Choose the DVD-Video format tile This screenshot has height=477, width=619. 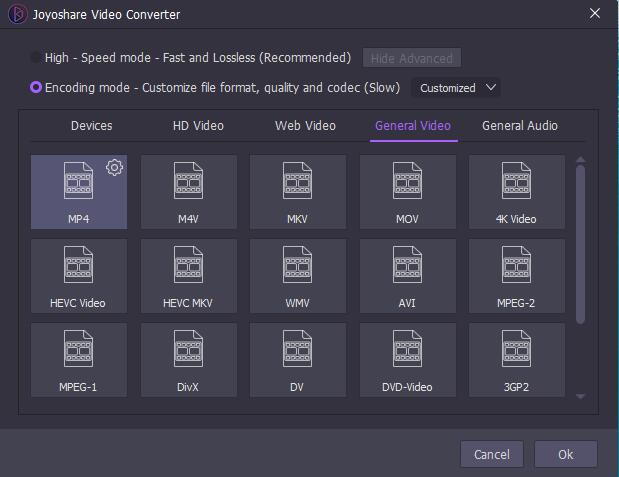click(x=407, y=360)
